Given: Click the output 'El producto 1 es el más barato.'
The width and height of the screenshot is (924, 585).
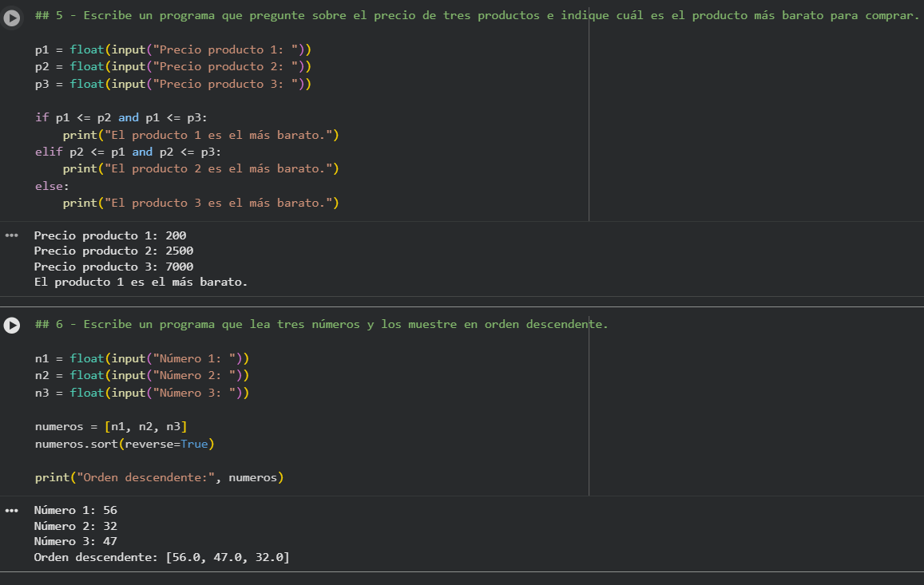Looking at the screenshot, I should (x=141, y=282).
